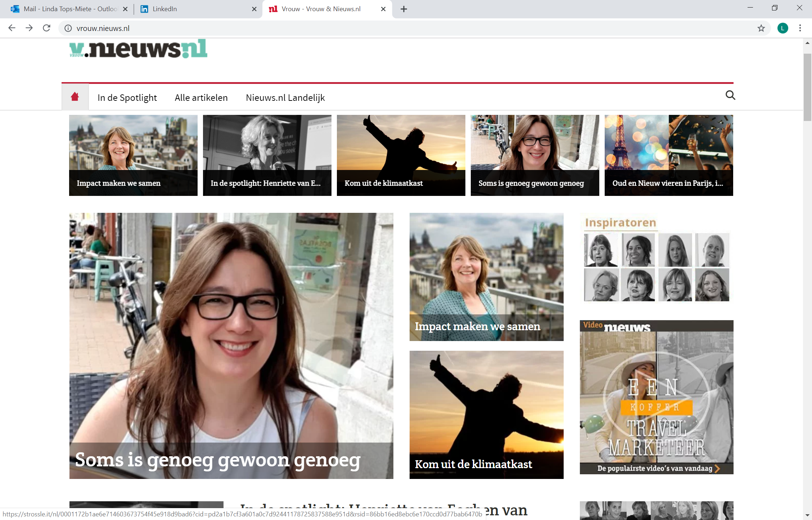812x520 pixels.
Task: Click the vertical scrollbar thumb
Action: (x=807, y=87)
